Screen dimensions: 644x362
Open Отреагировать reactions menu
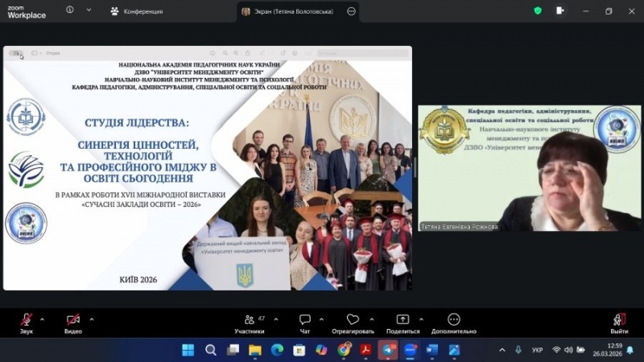[353, 320]
